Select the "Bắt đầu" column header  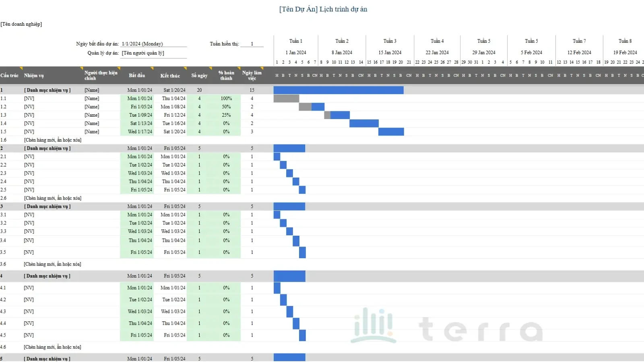click(137, 76)
